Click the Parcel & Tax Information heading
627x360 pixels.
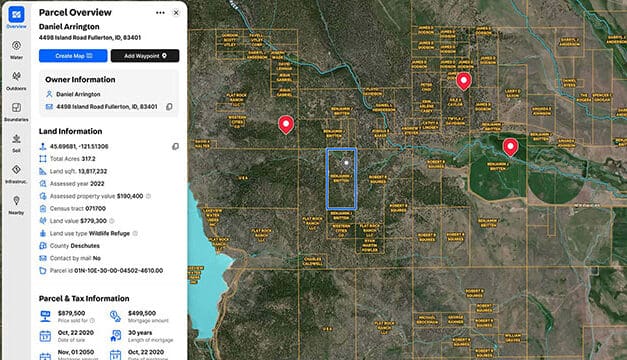(x=84, y=298)
